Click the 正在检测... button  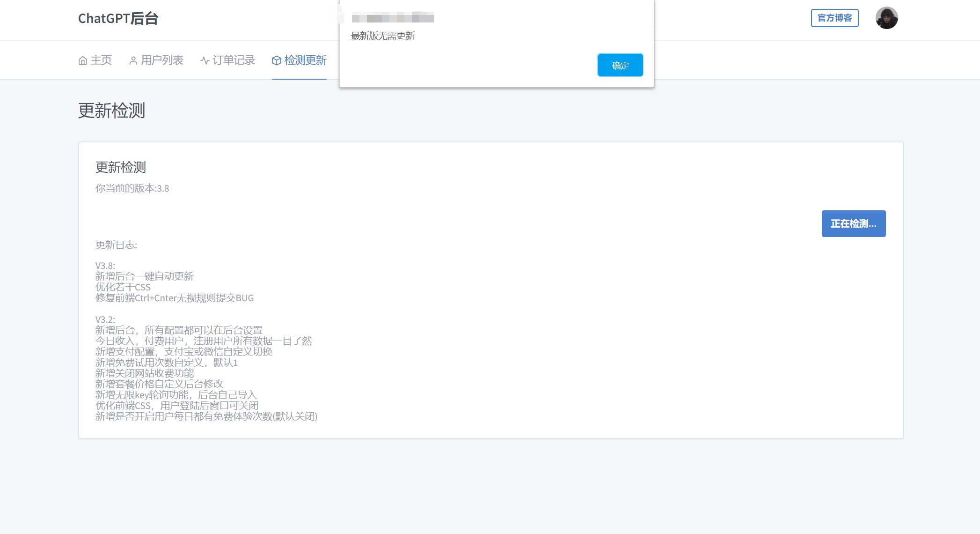pos(854,223)
